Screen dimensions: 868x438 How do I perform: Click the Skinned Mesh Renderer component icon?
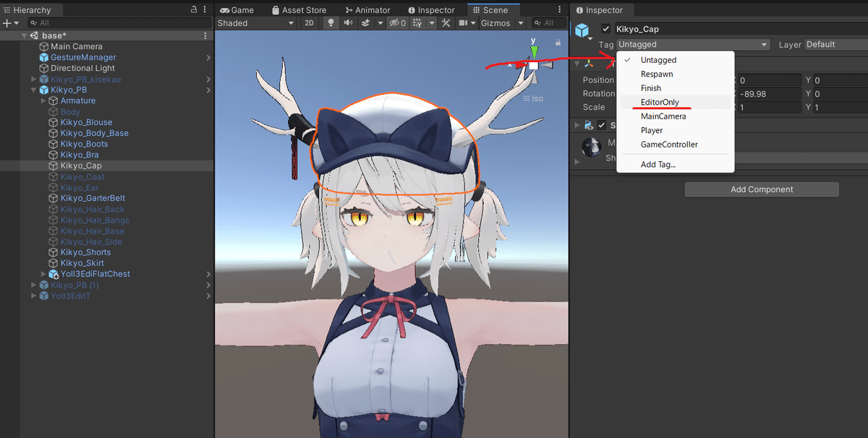pyautogui.click(x=589, y=126)
